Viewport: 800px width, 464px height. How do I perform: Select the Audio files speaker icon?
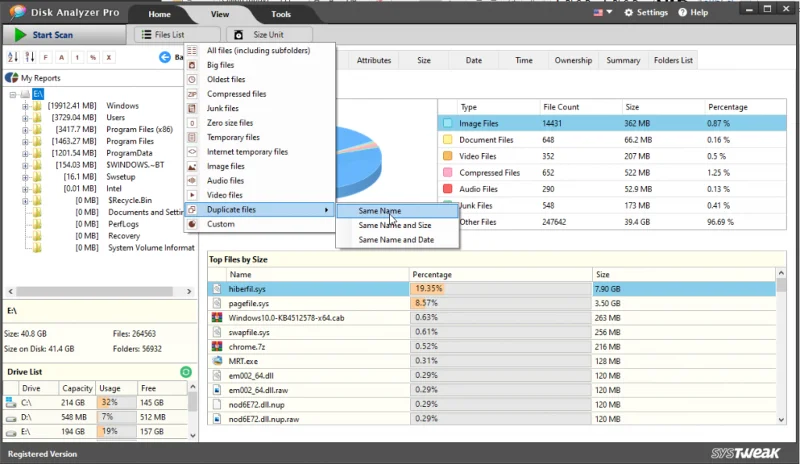[192, 181]
